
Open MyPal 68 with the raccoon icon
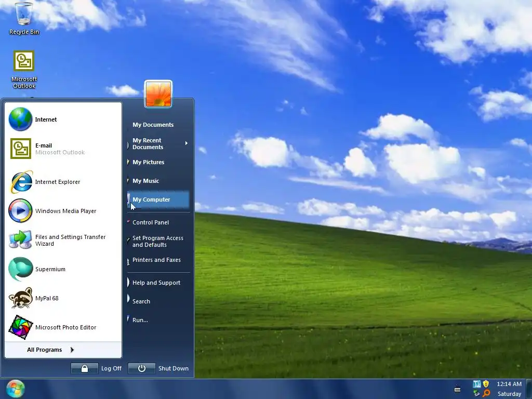63,298
